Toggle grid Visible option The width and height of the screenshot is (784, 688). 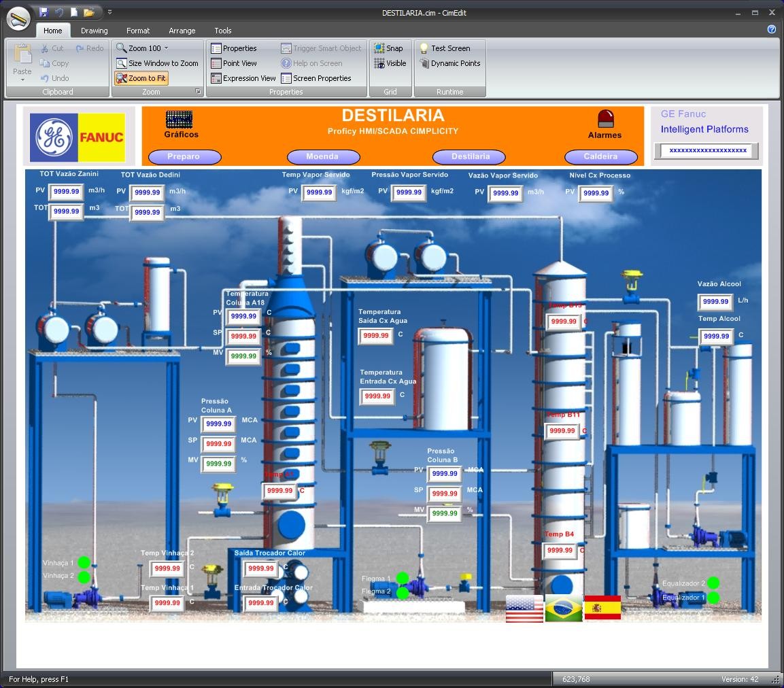(390, 63)
